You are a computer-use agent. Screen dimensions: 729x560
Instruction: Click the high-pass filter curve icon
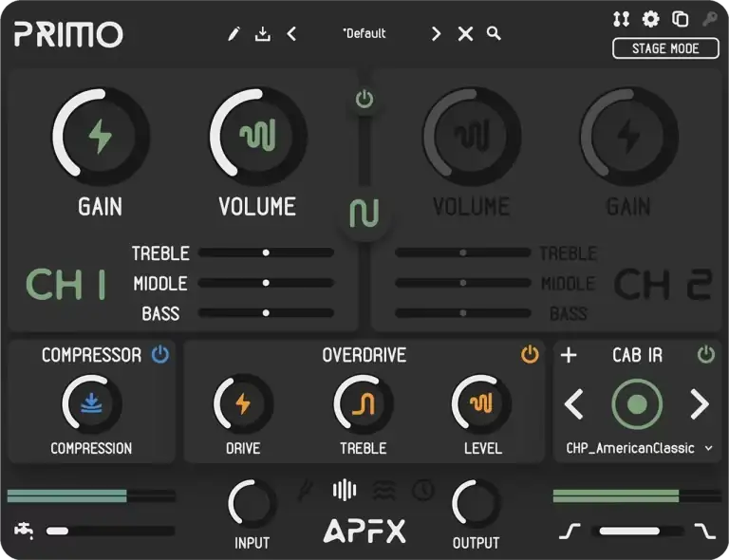coord(570,532)
